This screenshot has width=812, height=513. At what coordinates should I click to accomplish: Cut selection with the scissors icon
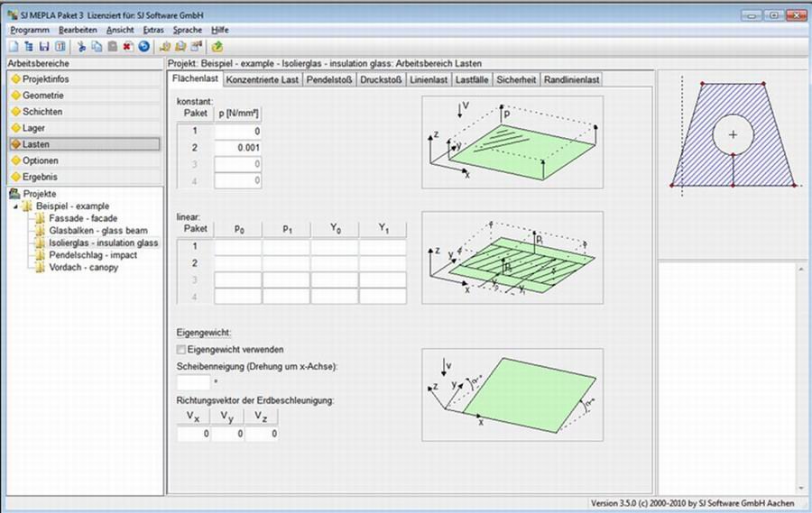pos(81,47)
